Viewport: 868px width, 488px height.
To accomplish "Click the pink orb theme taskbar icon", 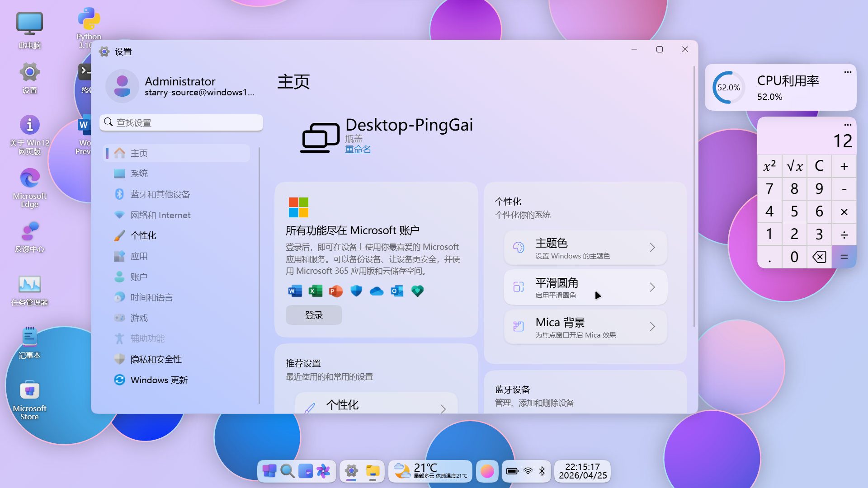I will click(x=487, y=471).
